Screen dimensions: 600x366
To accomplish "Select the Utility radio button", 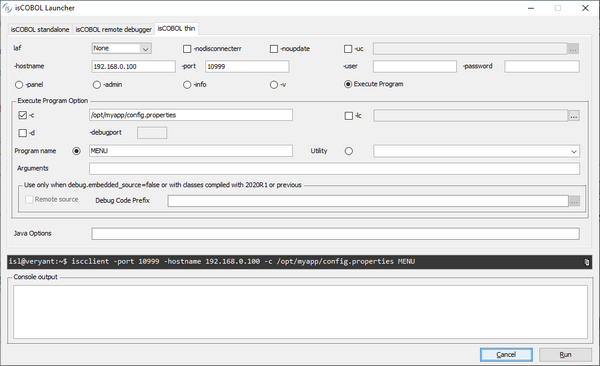I will (348, 151).
